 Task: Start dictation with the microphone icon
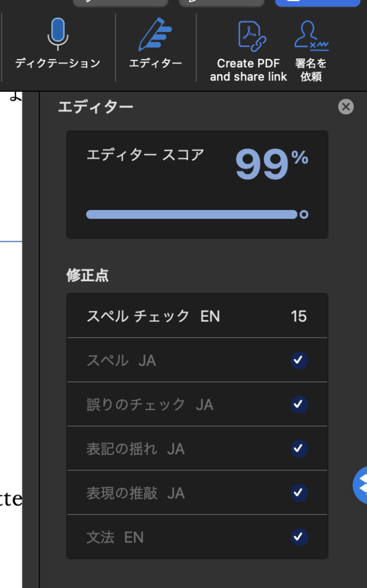tap(57, 33)
